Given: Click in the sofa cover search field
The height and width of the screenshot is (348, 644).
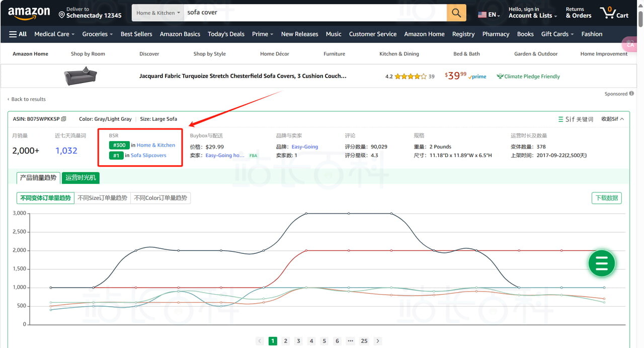Looking at the screenshot, I should (x=315, y=13).
